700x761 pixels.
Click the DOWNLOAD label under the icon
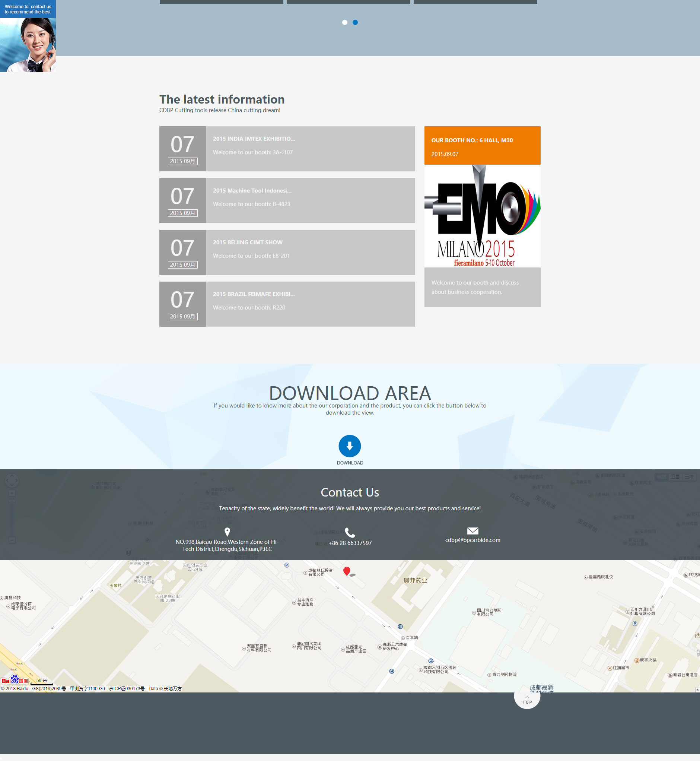(350, 463)
